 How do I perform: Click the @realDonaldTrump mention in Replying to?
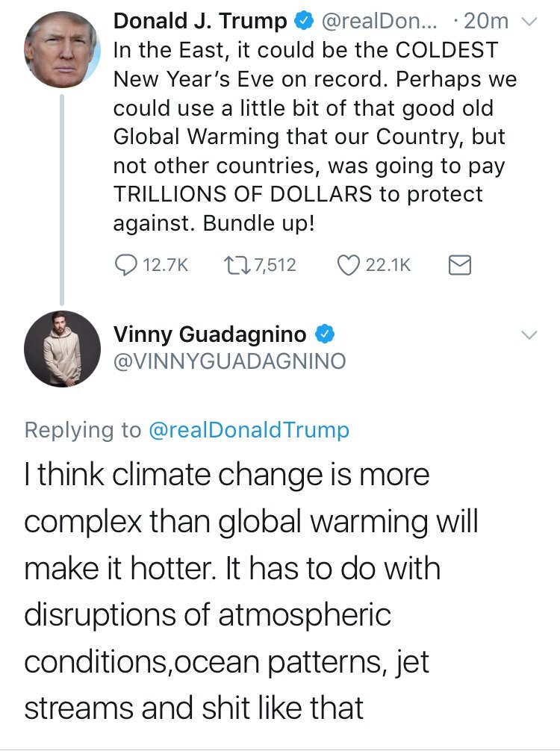click(x=249, y=430)
